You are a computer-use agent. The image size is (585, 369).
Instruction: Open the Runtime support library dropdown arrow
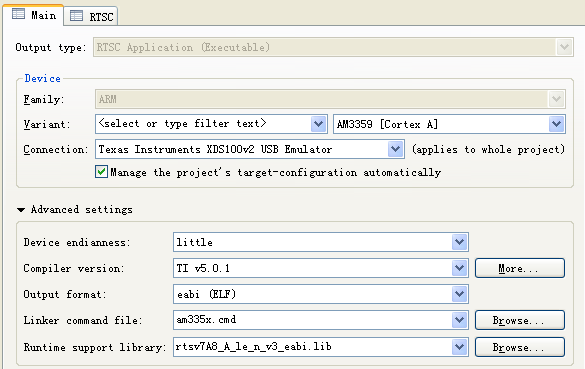point(459,347)
